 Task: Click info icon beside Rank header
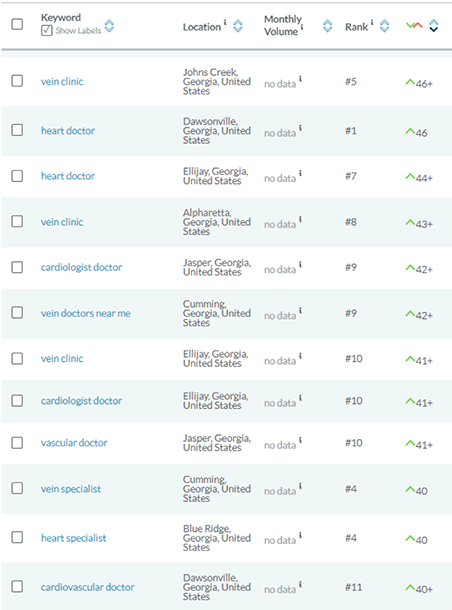pos(372,22)
